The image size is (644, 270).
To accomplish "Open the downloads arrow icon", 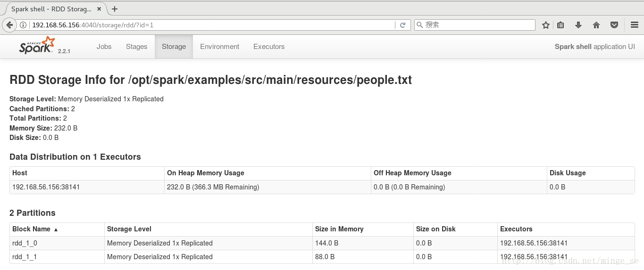I will (578, 25).
